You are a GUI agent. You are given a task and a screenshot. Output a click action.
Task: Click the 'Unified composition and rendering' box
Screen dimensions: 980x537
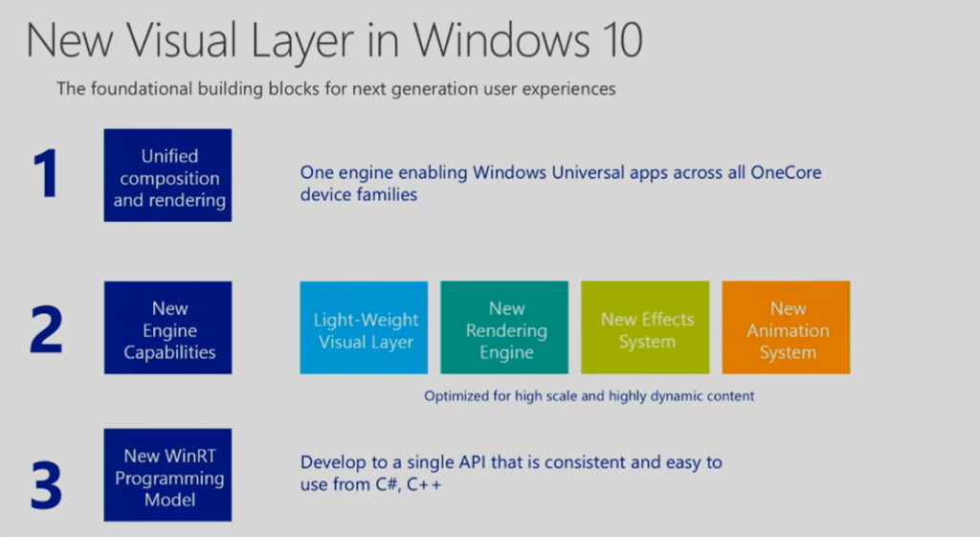[167, 175]
